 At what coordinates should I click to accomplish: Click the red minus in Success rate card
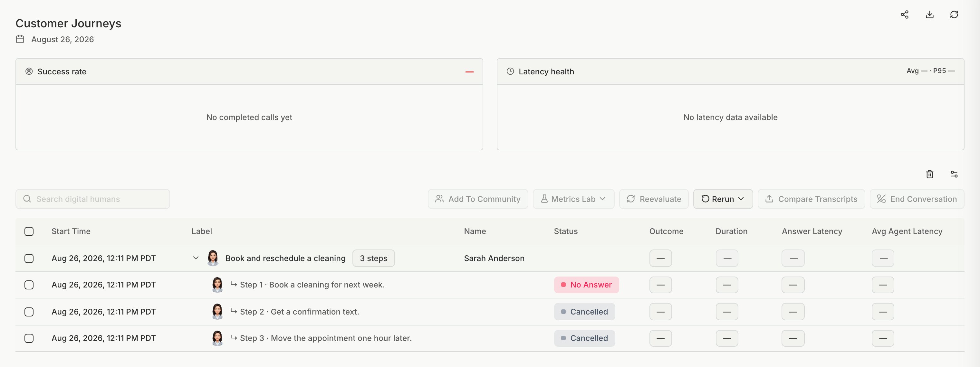pyautogui.click(x=469, y=72)
